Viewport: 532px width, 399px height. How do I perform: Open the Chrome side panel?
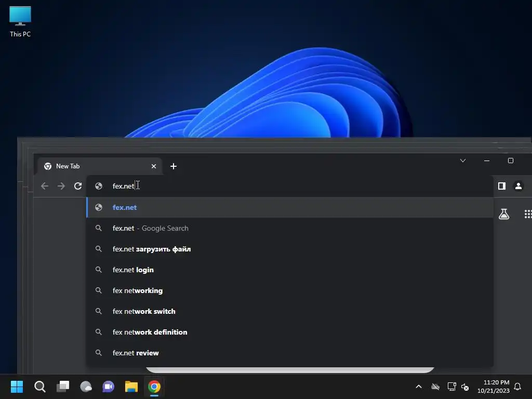pyautogui.click(x=502, y=186)
